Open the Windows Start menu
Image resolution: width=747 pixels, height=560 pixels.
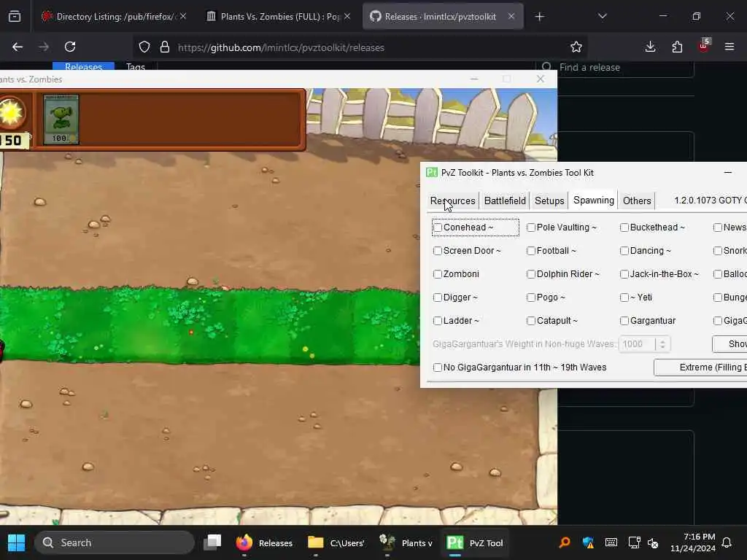(16, 542)
